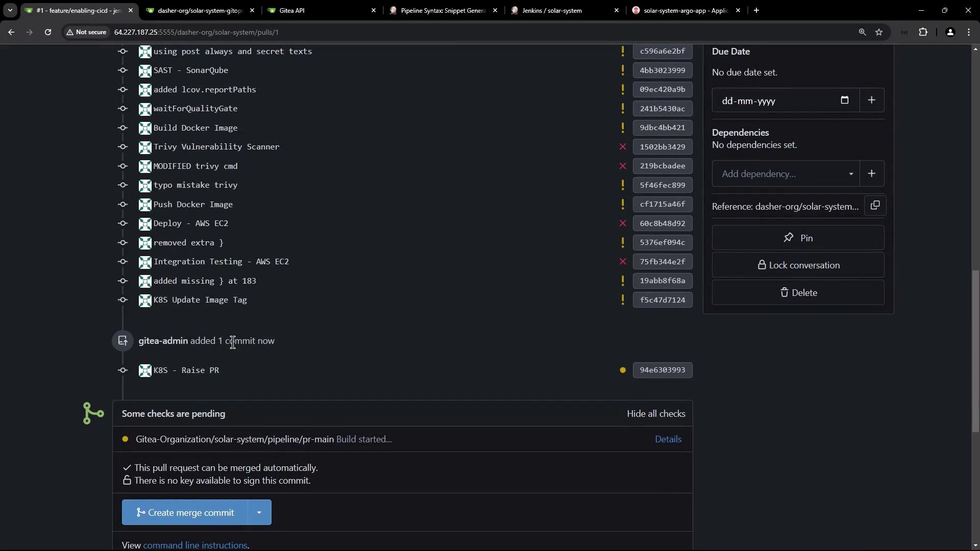Click the yellow pending dot beside K8S - Raise PR
Viewport: 980px width, 551px height.
623,370
